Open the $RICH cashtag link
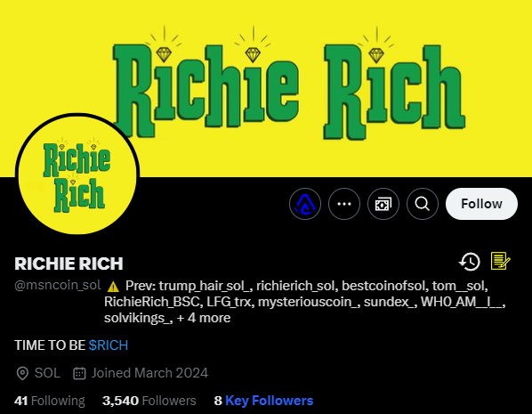532x414 pixels. 109,345
